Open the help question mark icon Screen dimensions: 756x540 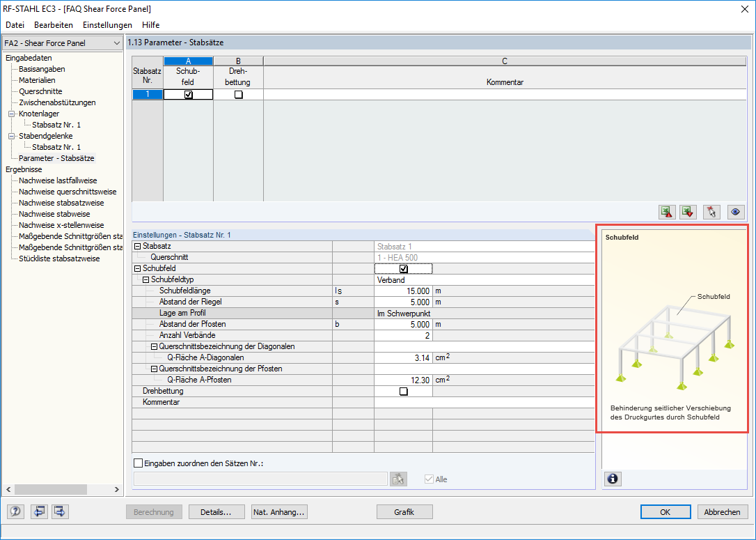tap(15, 511)
